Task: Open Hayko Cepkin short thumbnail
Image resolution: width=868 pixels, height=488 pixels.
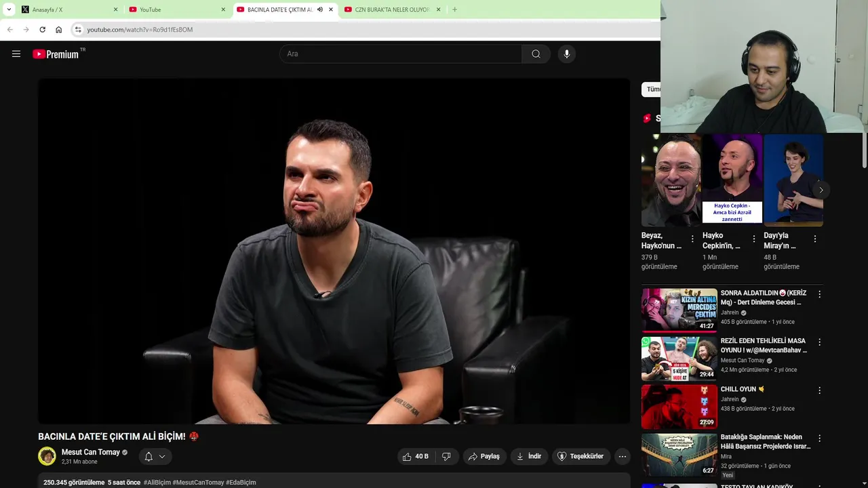Action: [732, 180]
